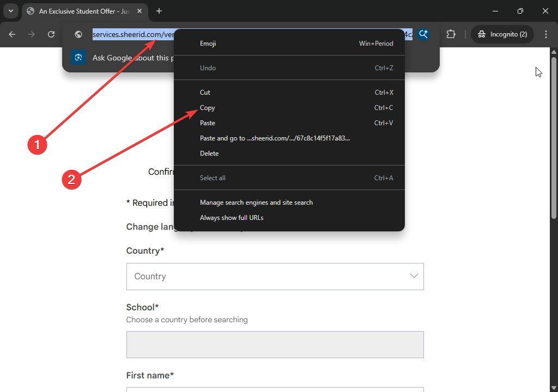Click the School search input field
558x392 pixels.
pyautogui.click(x=275, y=345)
